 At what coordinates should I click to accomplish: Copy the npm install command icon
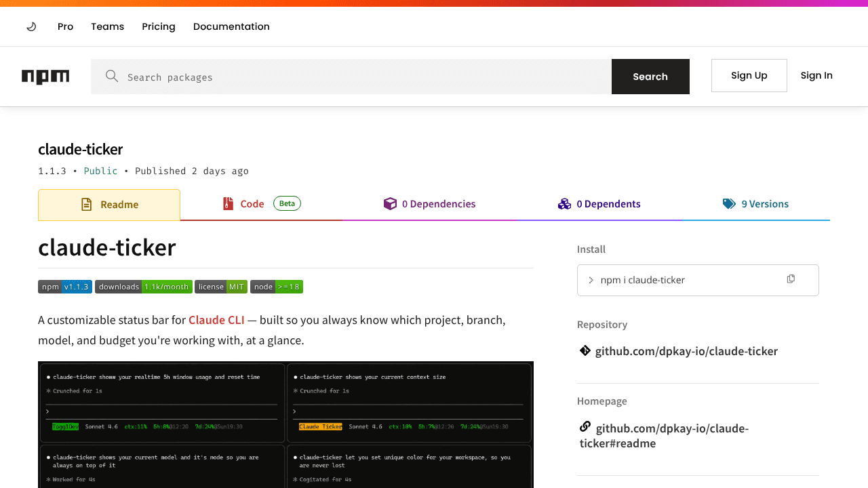(791, 279)
